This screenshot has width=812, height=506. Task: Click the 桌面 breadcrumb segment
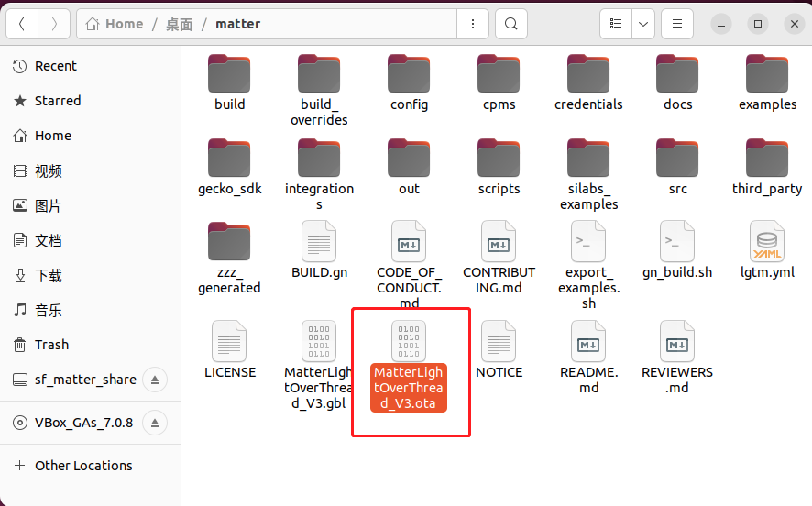coord(180,24)
